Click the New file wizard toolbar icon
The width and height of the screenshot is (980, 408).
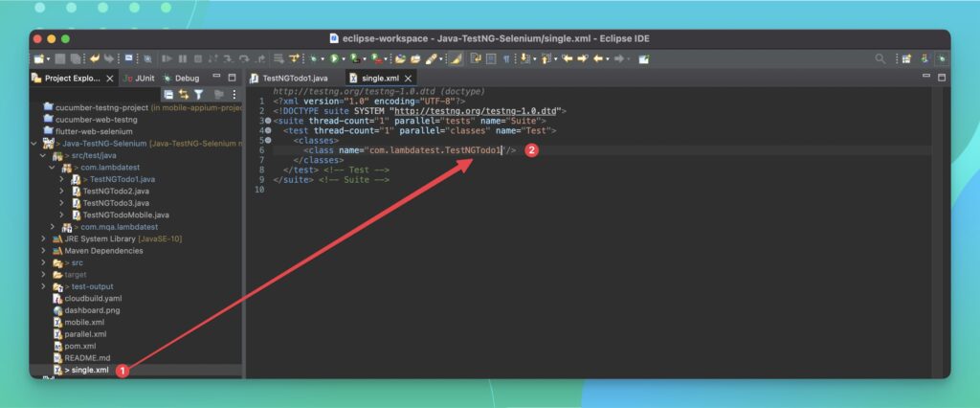click(x=40, y=58)
